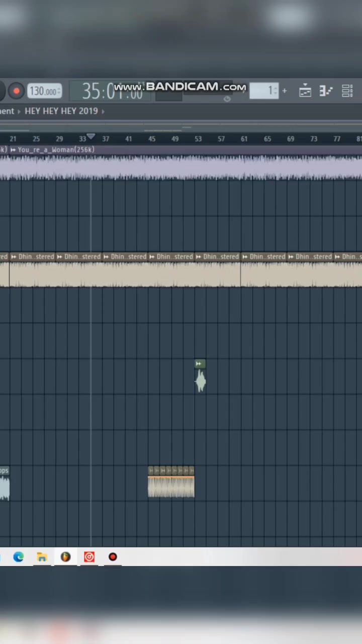The height and width of the screenshot is (644, 362).
Task: Jump to bar 25 on the timeline ruler
Action: [36, 139]
